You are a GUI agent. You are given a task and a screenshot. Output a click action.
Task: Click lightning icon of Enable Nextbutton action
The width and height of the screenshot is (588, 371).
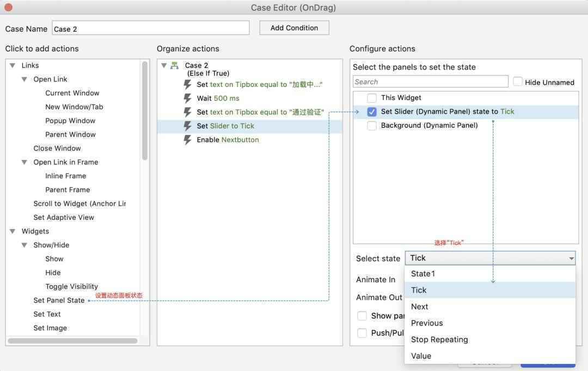click(187, 140)
